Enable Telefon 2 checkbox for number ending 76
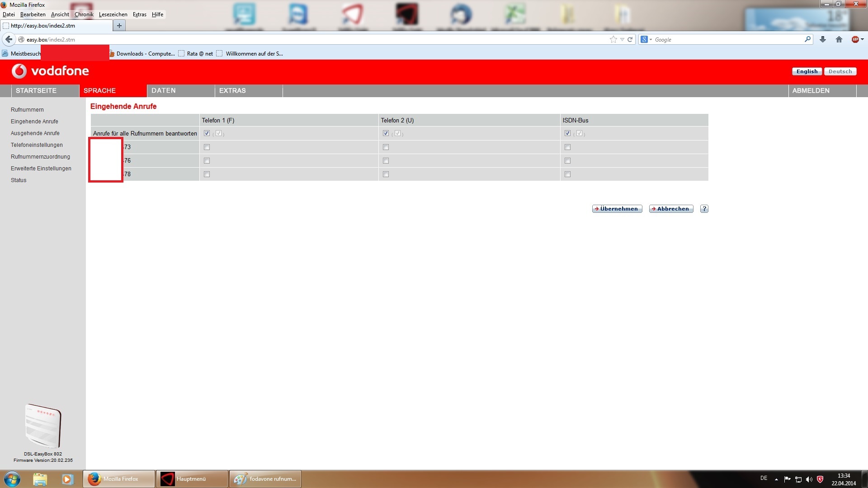Image resolution: width=868 pixels, height=488 pixels. tap(386, 161)
